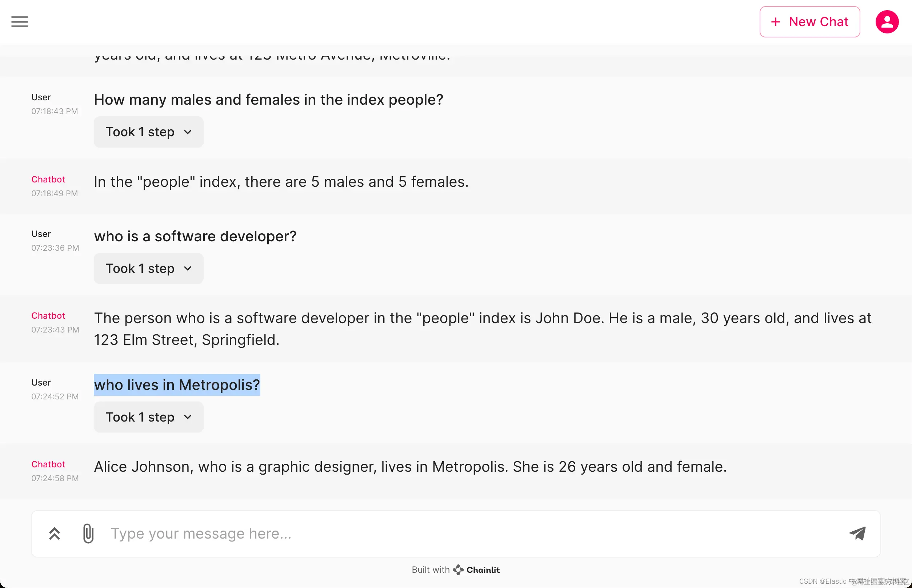
Task: Expand 'Took 1 step' under males and females question
Action: pos(149,132)
